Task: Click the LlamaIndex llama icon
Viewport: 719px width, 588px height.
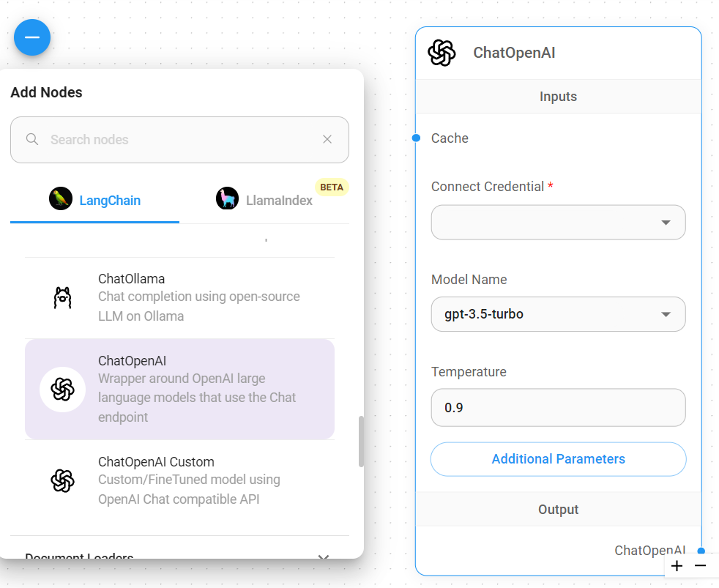Action: 228,199
